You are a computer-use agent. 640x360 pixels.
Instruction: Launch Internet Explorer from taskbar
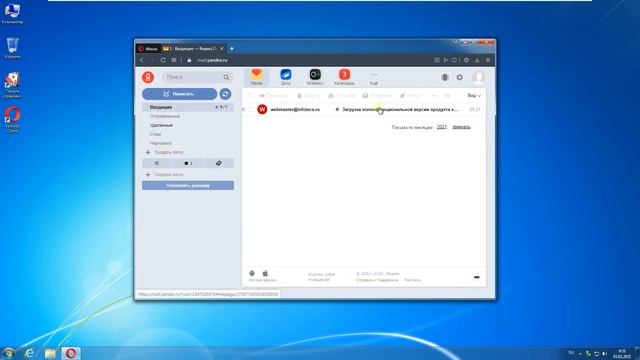coord(29,353)
